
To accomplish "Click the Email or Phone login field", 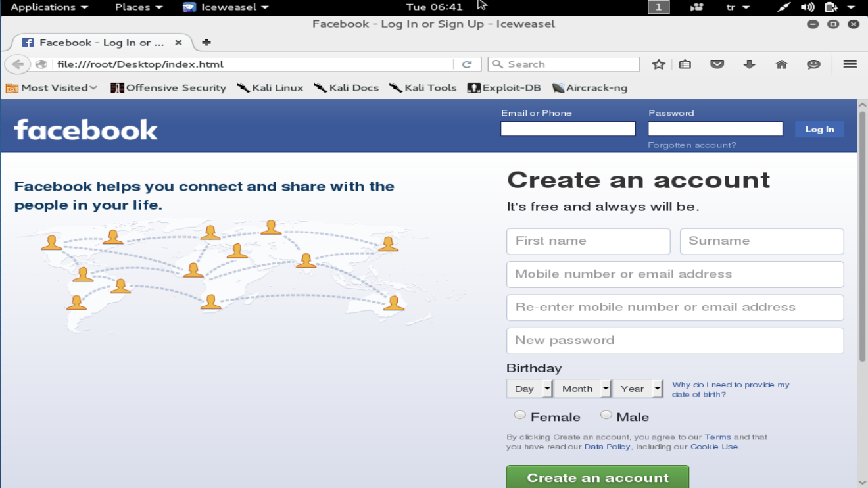I will pos(568,129).
